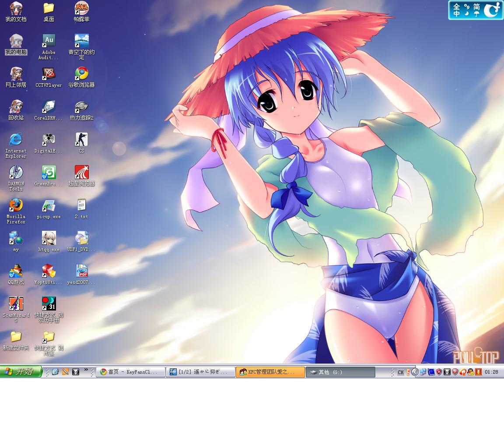Launch 谷歌浏览器 from the desktop
504x438 pixels.
tap(82, 78)
